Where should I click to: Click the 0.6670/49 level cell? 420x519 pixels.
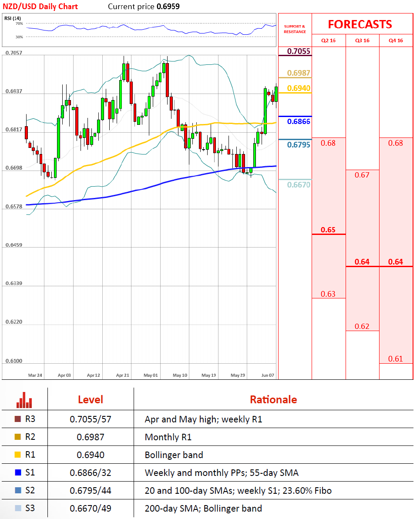pyautogui.click(x=91, y=509)
